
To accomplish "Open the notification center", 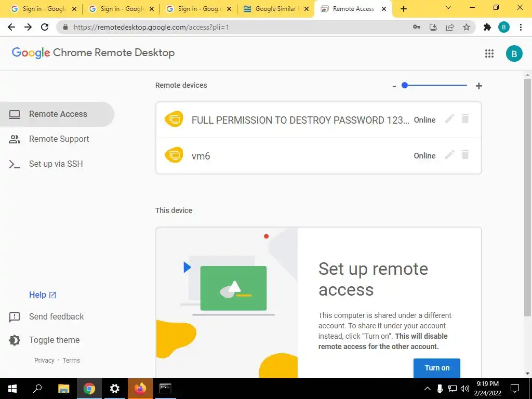I will pos(515,389).
